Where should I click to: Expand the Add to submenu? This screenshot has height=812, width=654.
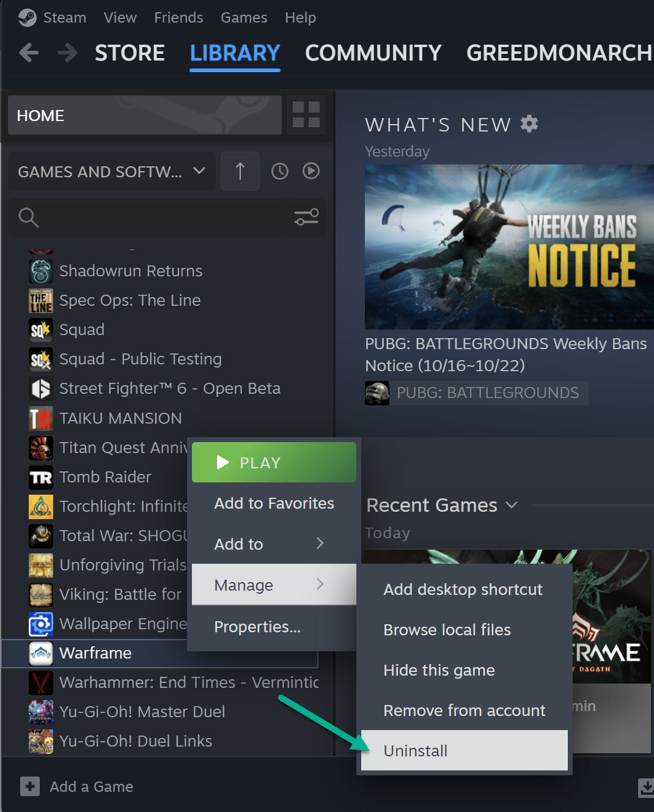click(274, 544)
